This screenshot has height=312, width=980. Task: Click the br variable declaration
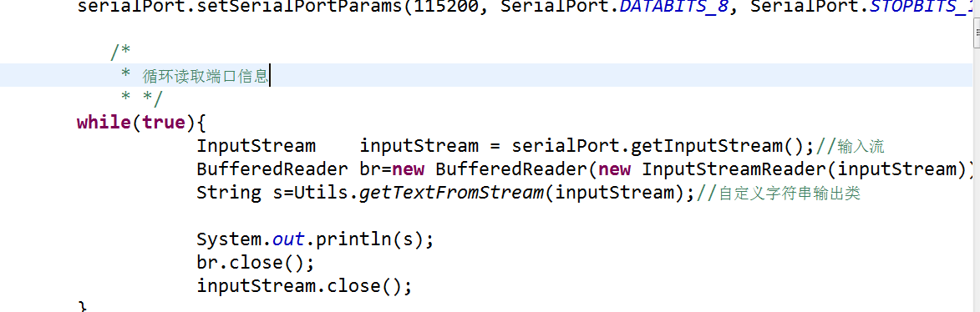(370, 169)
